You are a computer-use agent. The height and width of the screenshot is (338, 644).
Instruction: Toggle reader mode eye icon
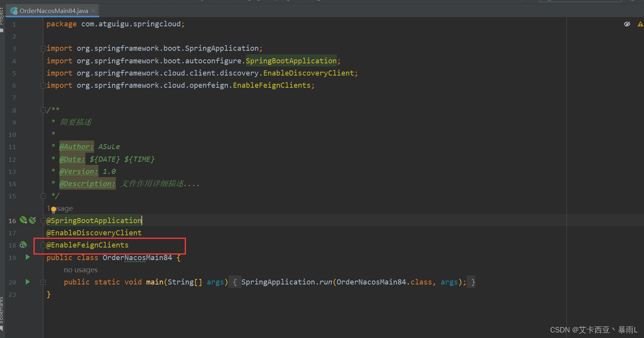pyautogui.click(x=627, y=24)
